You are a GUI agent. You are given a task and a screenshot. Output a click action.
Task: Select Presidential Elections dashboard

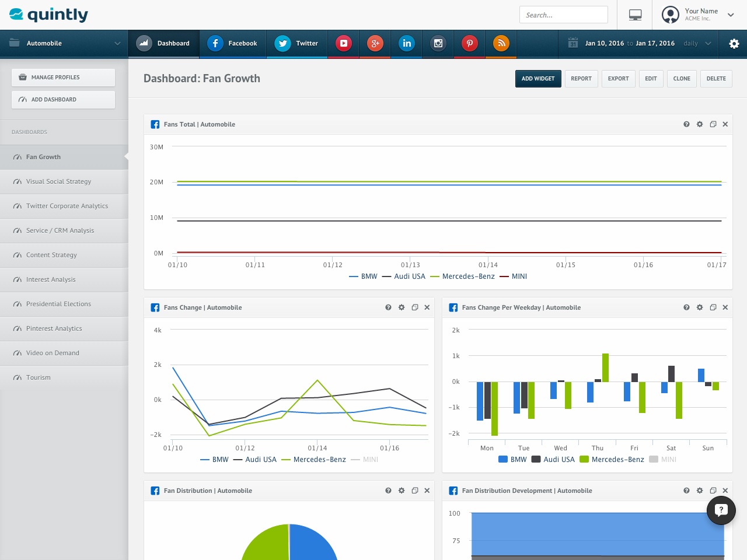pos(64,304)
